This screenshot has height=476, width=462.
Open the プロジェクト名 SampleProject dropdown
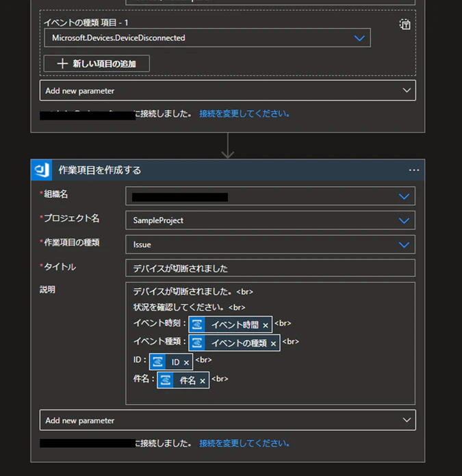point(270,220)
